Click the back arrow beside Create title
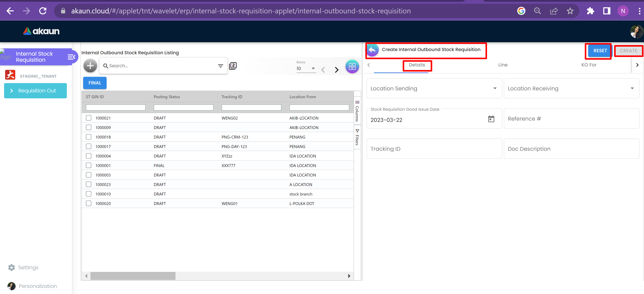This screenshot has width=644, height=294. click(x=372, y=50)
